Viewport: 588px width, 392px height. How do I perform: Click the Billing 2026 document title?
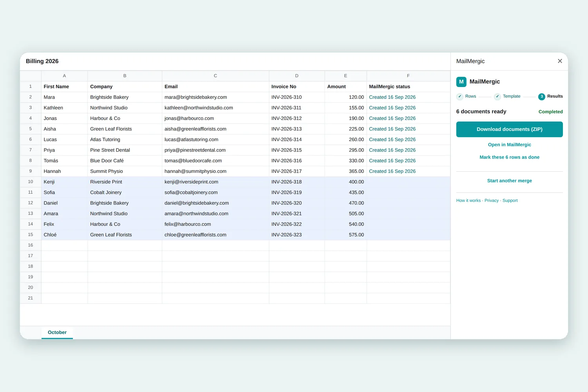(x=42, y=61)
